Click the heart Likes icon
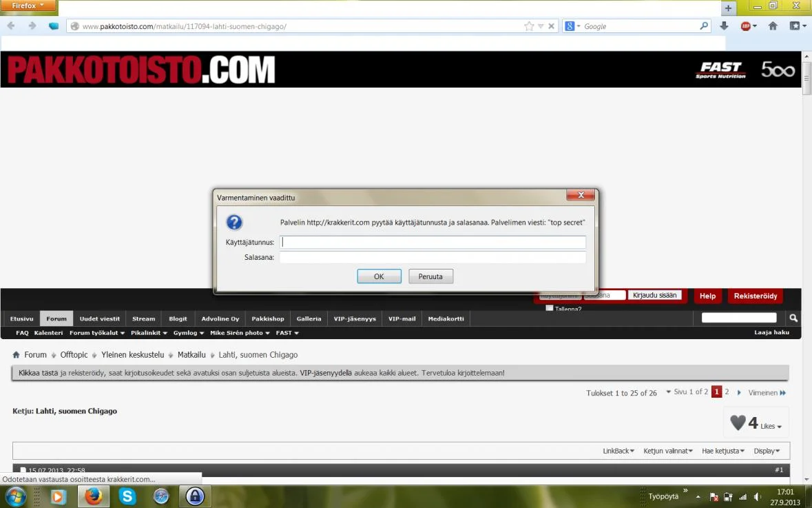This screenshot has height=508, width=812. click(738, 423)
